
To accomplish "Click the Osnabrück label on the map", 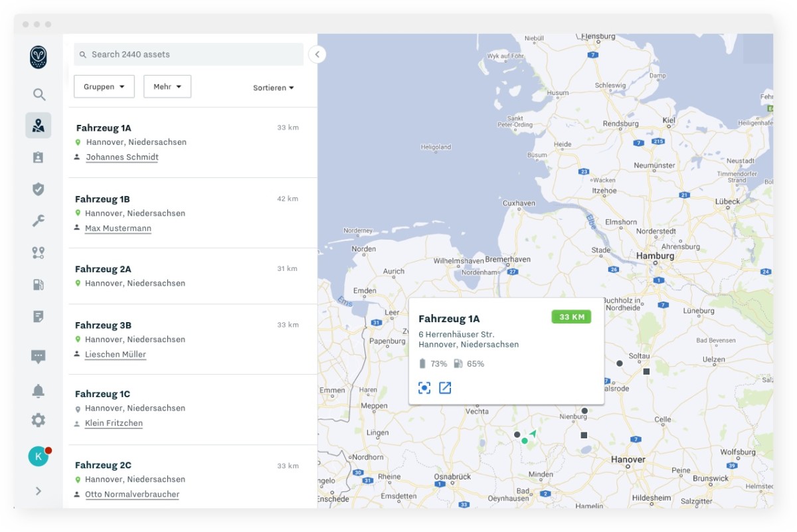I will pos(452,477).
